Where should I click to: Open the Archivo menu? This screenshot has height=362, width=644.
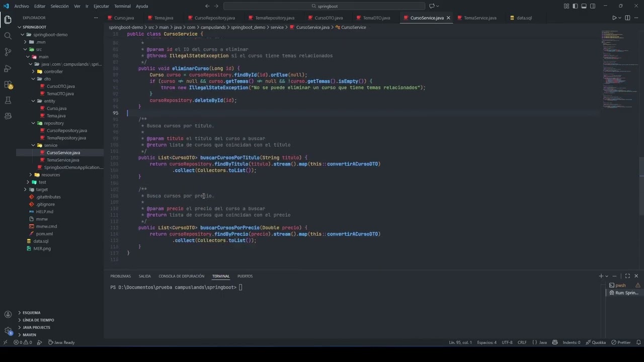(x=22, y=6)
